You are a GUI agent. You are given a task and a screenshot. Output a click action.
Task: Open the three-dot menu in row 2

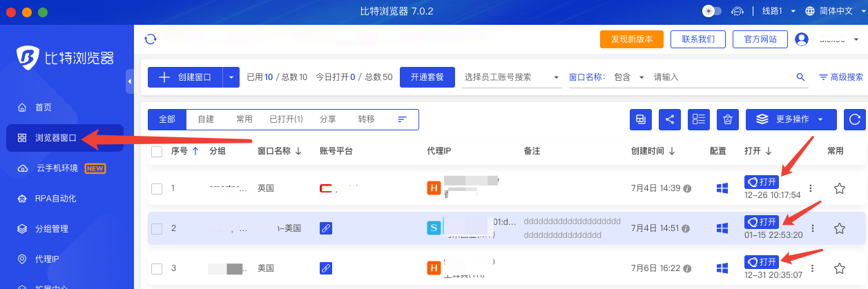point(812,228)
